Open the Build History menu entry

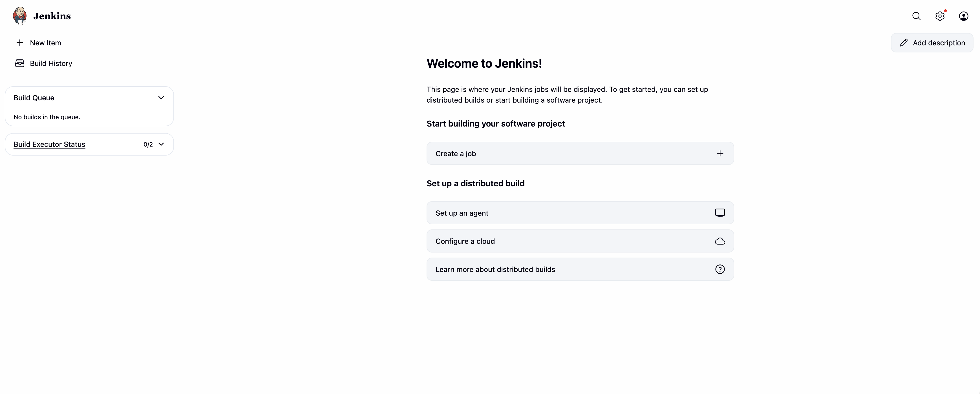(51, 63)
